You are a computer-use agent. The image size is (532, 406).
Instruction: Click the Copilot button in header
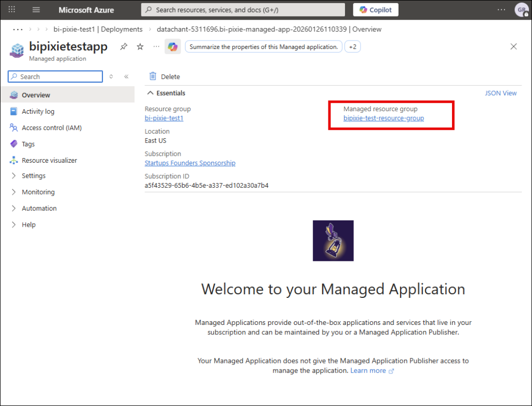pos(376,10)
